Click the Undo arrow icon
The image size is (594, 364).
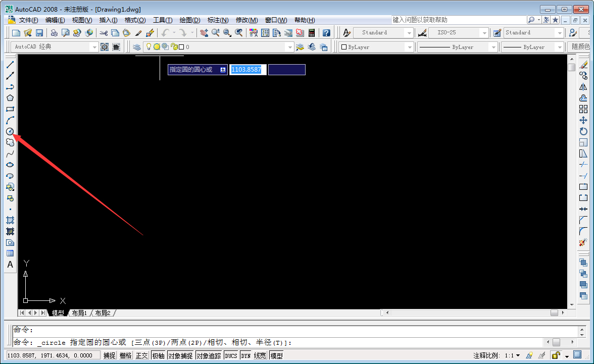(x=165, y=33)
